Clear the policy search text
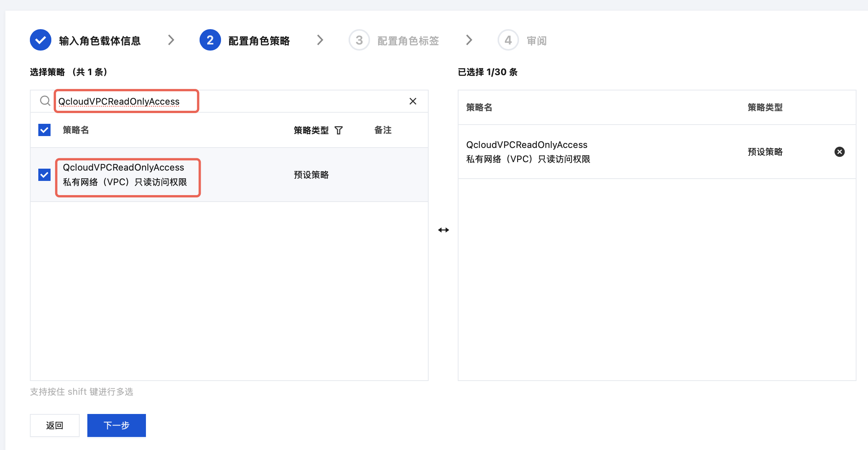The height and width of the screenshot is (450, 868). tap(413, 101)
